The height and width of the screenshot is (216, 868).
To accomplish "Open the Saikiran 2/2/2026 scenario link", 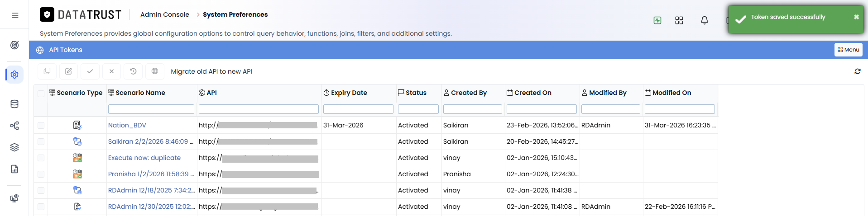I will 151,141.
